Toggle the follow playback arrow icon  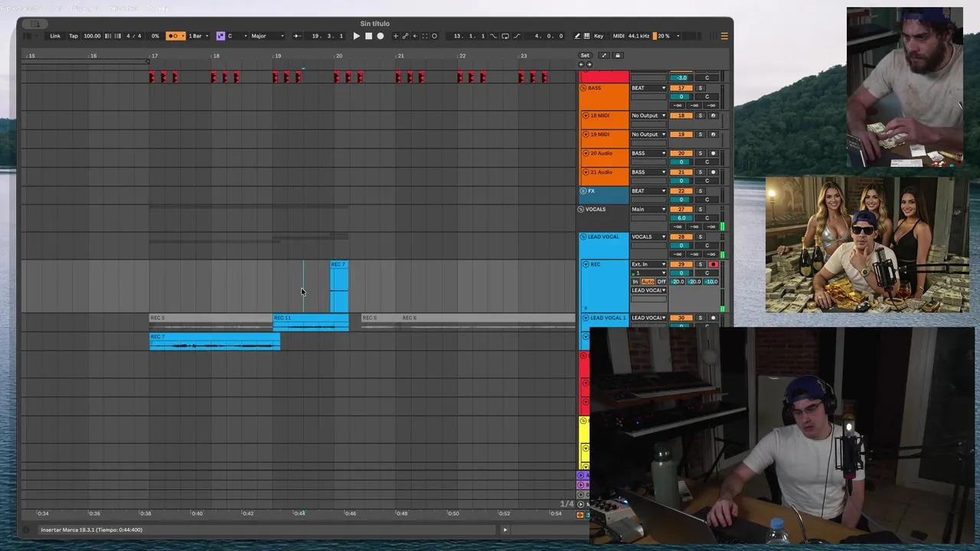click(x=297, y=36)
